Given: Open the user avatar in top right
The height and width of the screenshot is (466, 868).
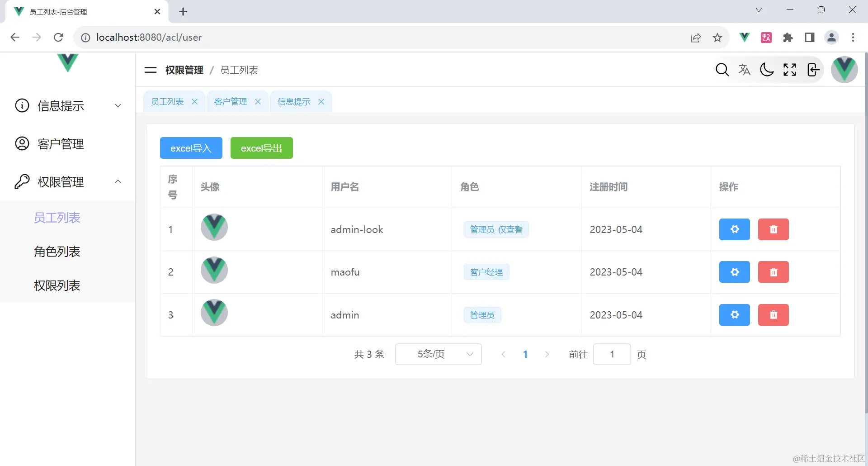Looking at the screenshot, I should [x=844, y=70].
